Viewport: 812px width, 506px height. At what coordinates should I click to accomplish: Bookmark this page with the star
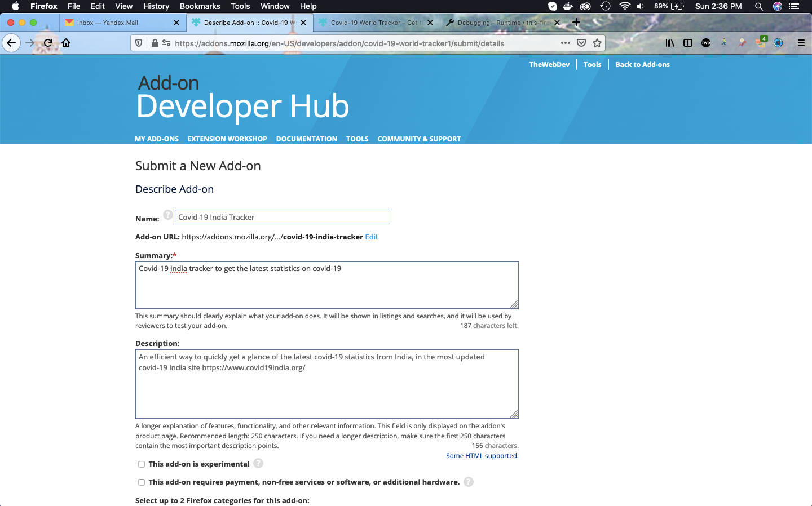tap(597, 43)
